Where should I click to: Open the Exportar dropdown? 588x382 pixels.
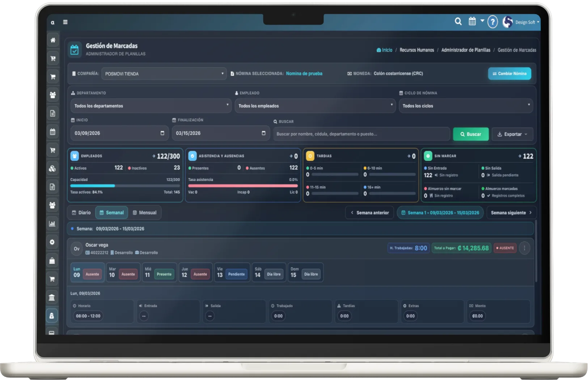pos(512,134)
